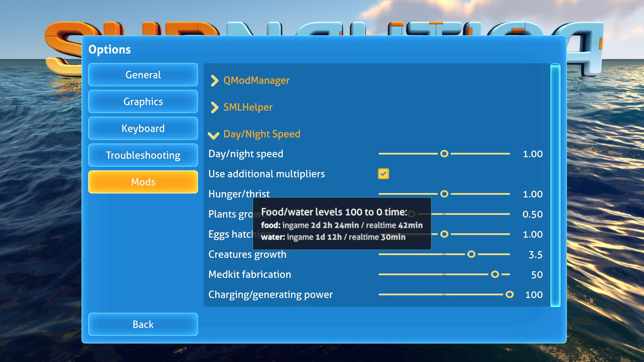The height and width of the screenshot is (362, 644).
Task: Toggle Use additional multipliers checkbox
Action: point(383,174)
